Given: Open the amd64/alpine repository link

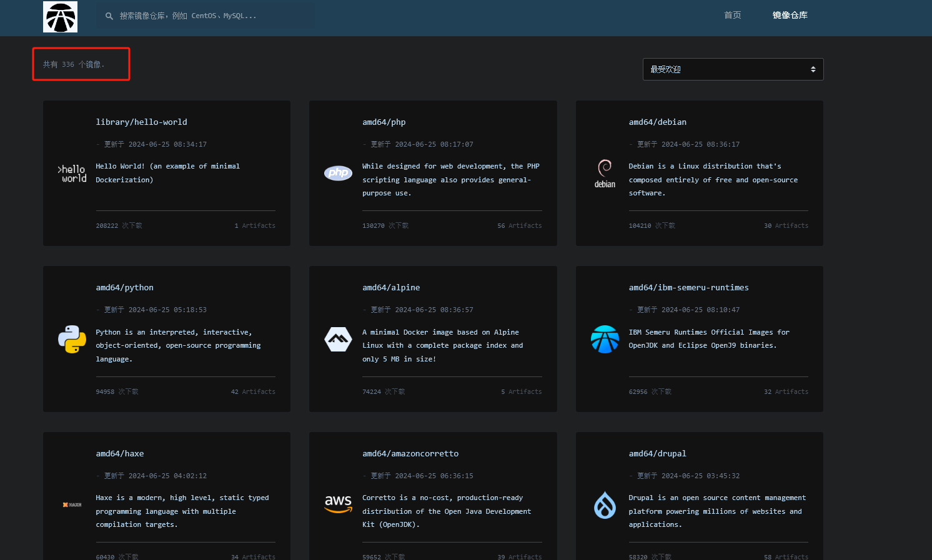Looking at the screenshot, I should pos(391,288).
